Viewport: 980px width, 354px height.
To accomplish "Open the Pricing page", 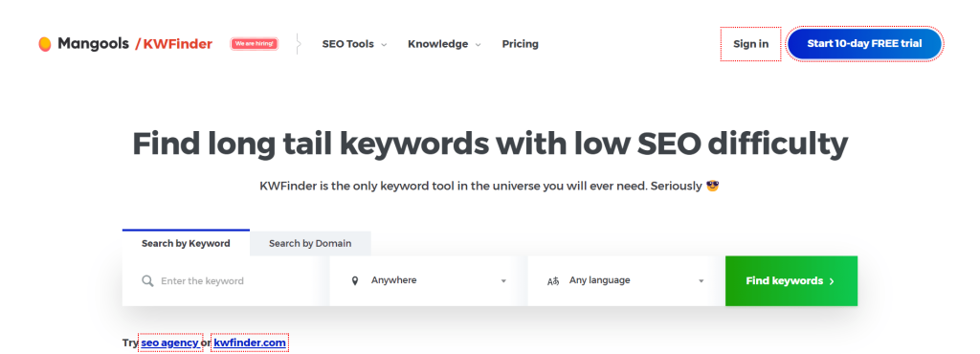I will pos(520,44).
